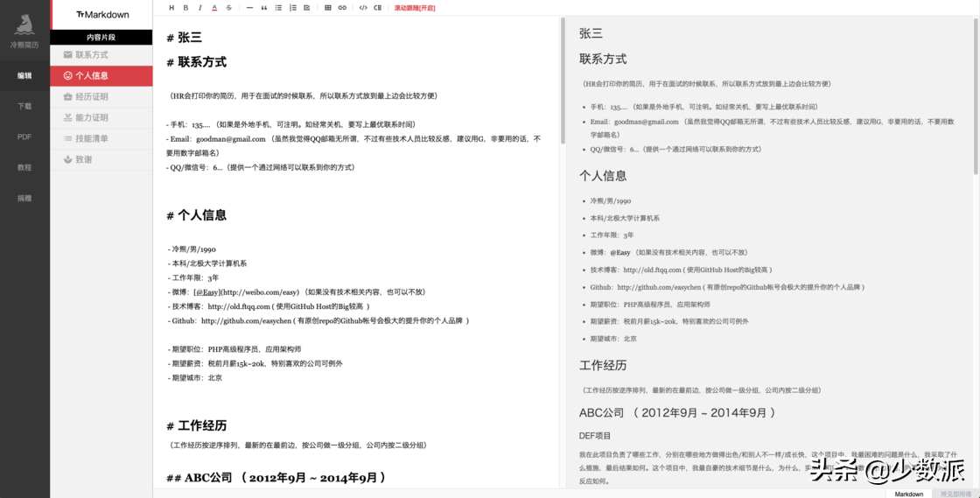Toggle scroll follow 滚动跟随[开启]
Image resolution: width=980 pixels, height=498 pixels.
pos(415,8)
